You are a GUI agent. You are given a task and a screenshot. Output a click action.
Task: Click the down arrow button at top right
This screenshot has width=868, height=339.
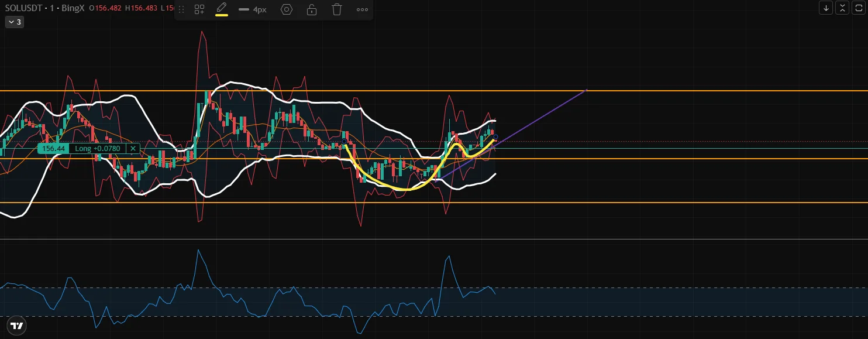click(826, 8)
